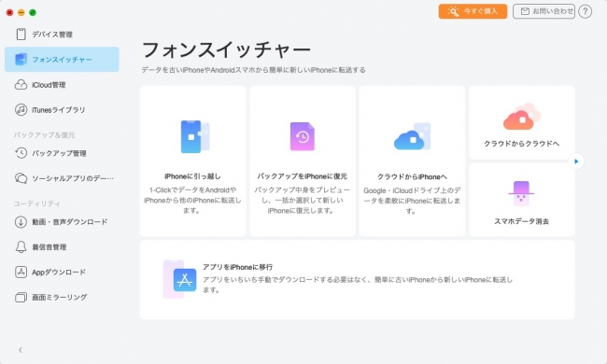Open Appダウンロード sidebar icon
Viewport: 607px width, 364px height.
[x=21, y=272]
